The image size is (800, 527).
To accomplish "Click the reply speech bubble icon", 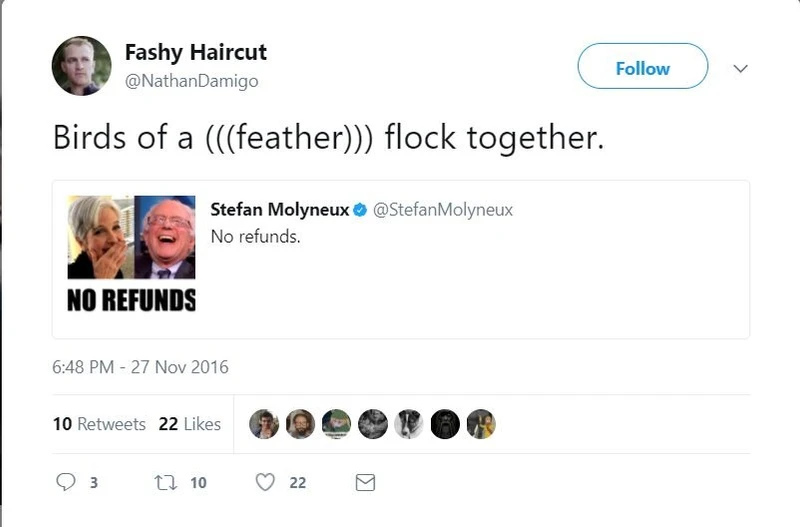I will tap(66, 482).
